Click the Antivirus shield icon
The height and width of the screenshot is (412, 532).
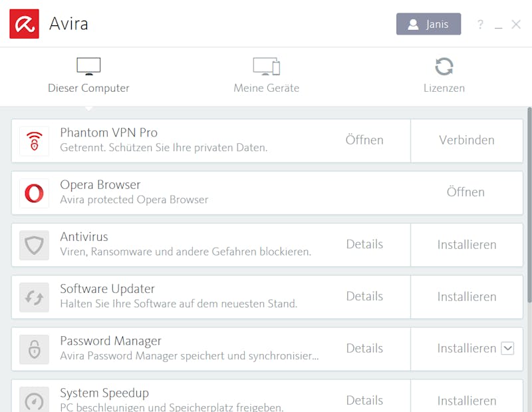35,245
